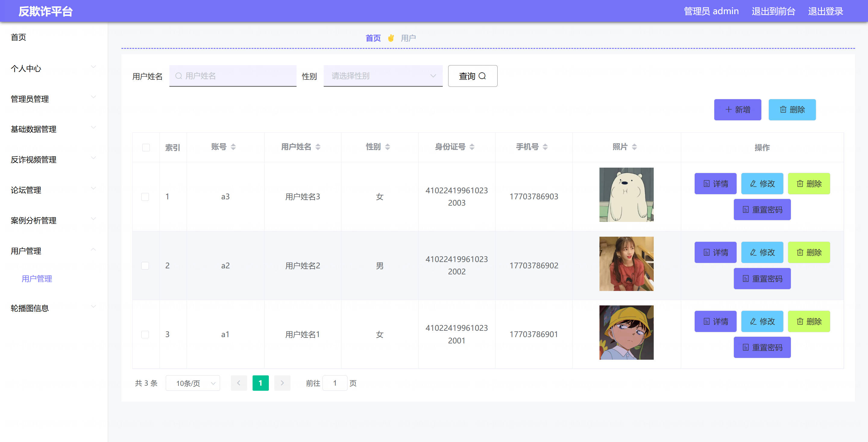The height and width of the screenshot is (442, 868).
Task: Check the checkbox for row a3
Action: [x=145, y=197]
